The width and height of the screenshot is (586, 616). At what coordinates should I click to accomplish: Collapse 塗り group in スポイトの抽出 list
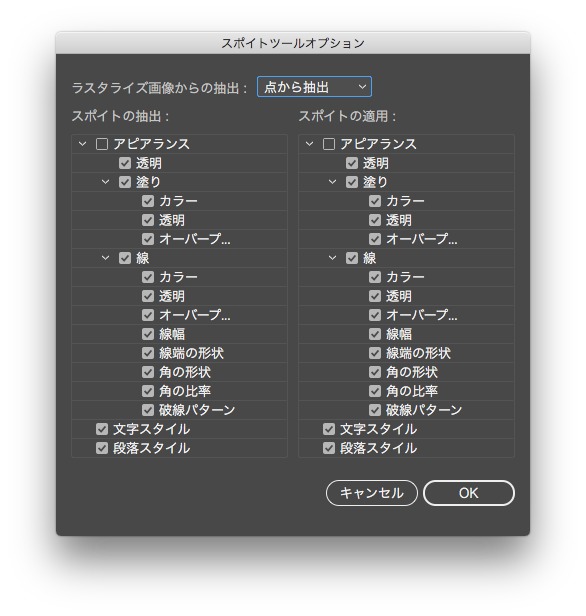pos(105,182)
